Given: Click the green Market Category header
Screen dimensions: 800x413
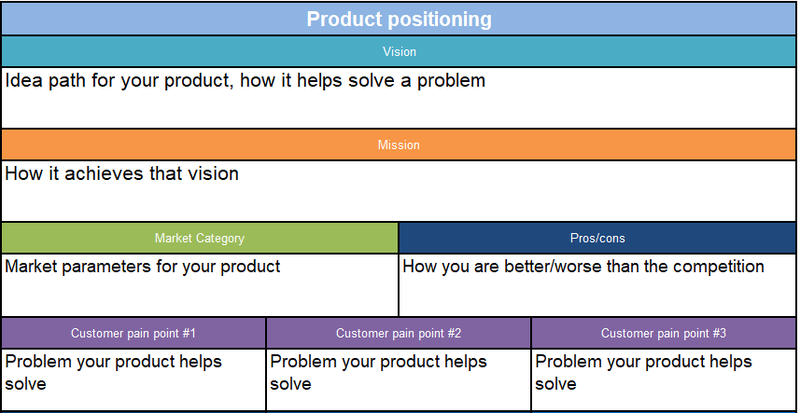Looking at the screenshot, I should point(199,238).
